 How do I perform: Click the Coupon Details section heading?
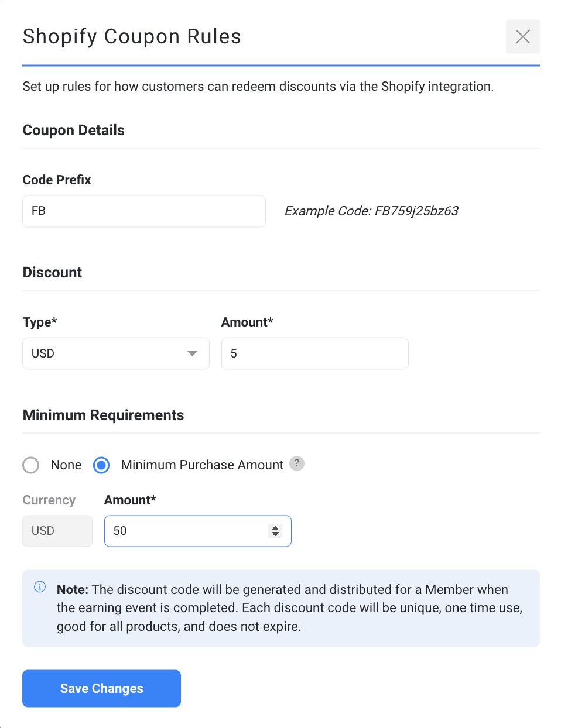coord(74,130)
